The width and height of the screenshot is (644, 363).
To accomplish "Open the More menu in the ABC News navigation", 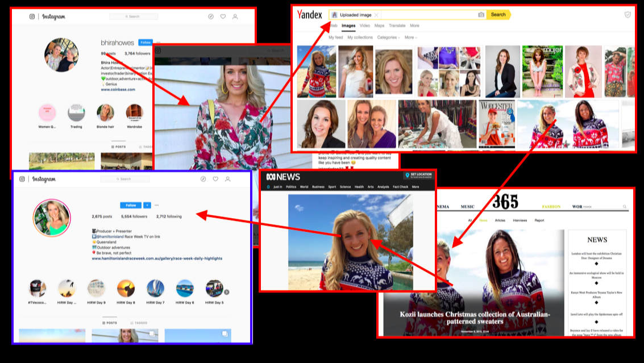I will pos(416,187).
